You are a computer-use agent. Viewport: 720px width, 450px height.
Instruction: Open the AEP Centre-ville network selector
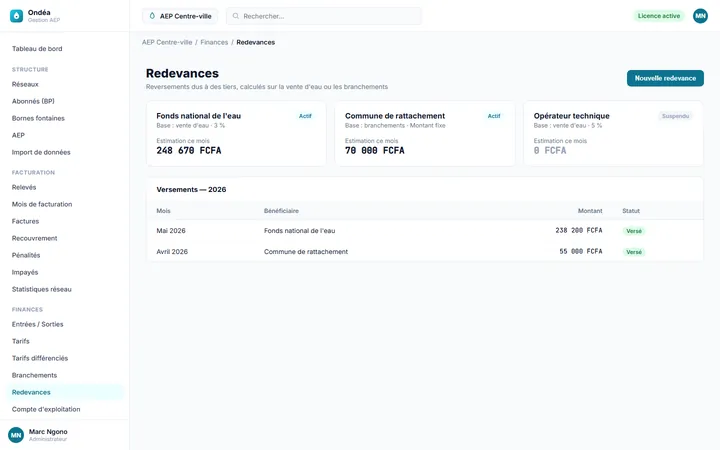(180, 16)
